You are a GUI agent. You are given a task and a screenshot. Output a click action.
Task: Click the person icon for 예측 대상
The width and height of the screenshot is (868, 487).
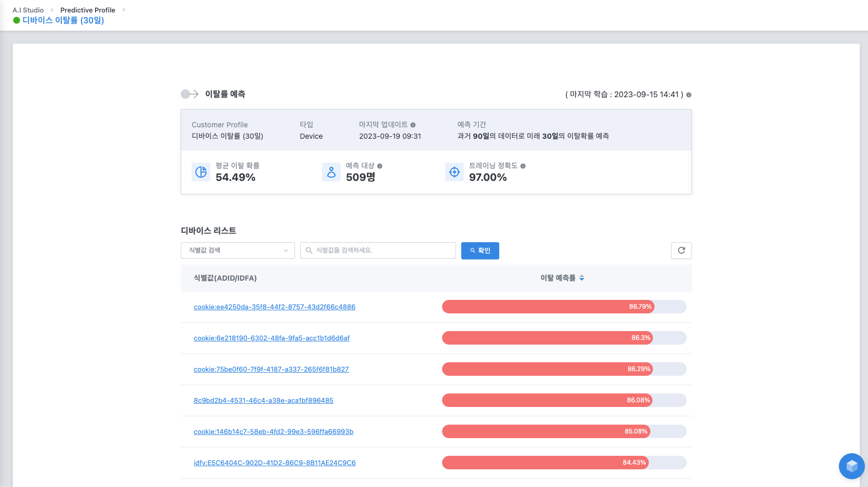[331, 172]
